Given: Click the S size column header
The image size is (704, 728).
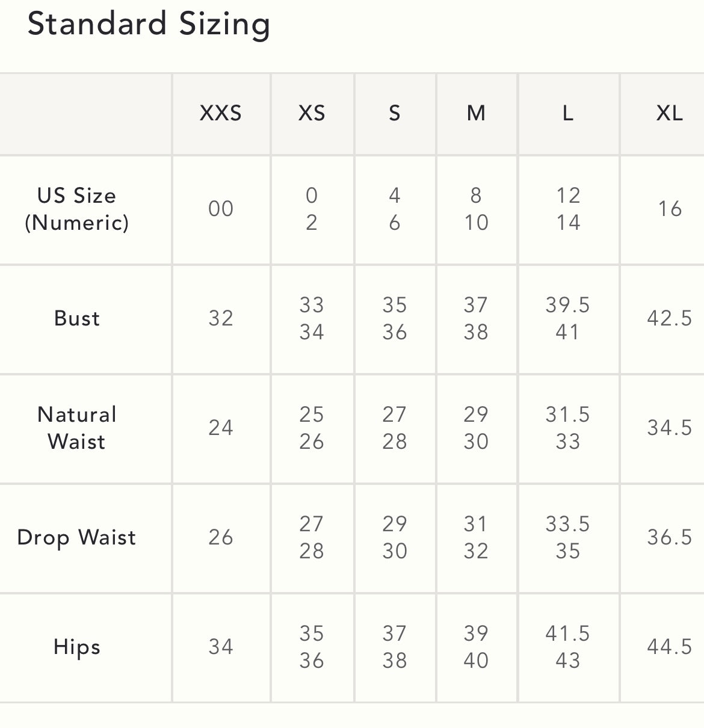Looking at the screenshot, I should pos(395,113).
